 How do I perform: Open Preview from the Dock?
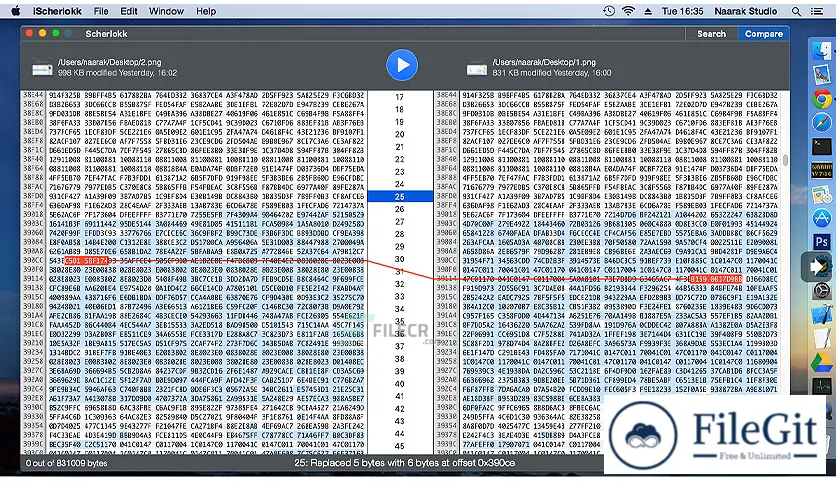pos(822,75)
